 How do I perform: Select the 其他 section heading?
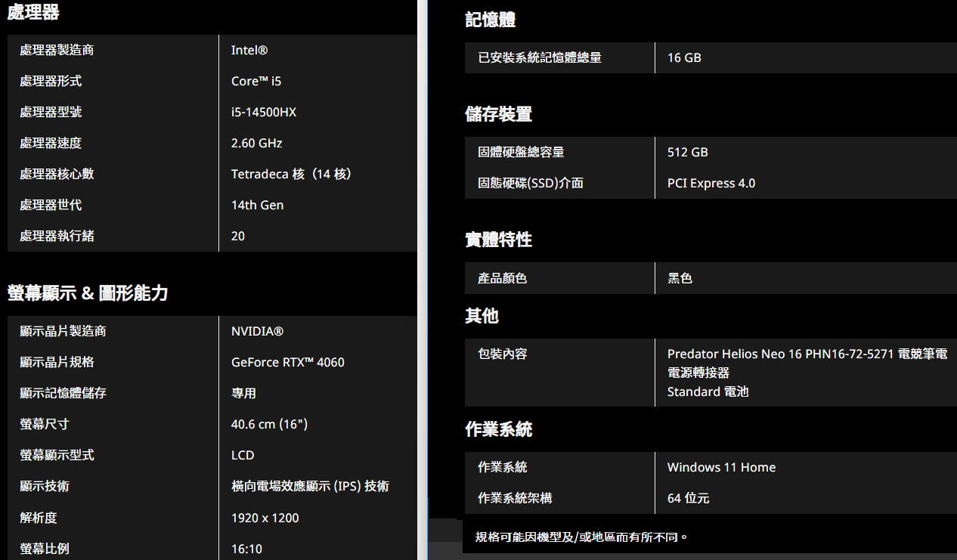click(x=482, y=316)
